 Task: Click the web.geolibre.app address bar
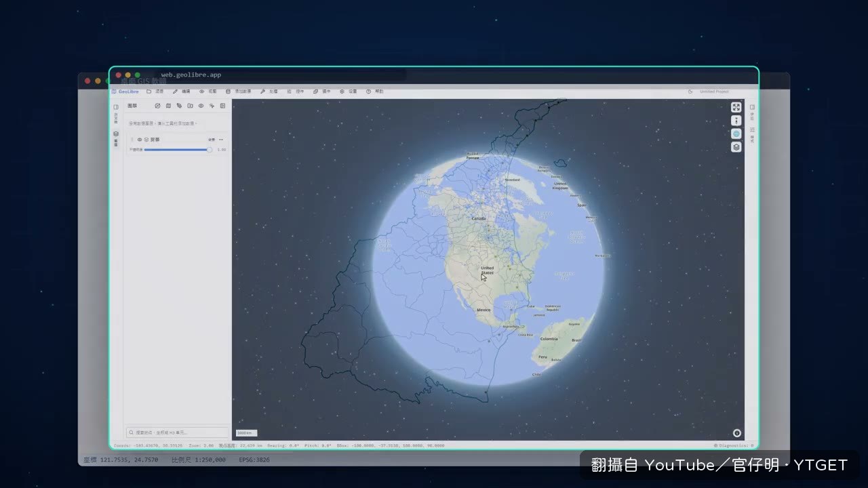click(281, 75)
